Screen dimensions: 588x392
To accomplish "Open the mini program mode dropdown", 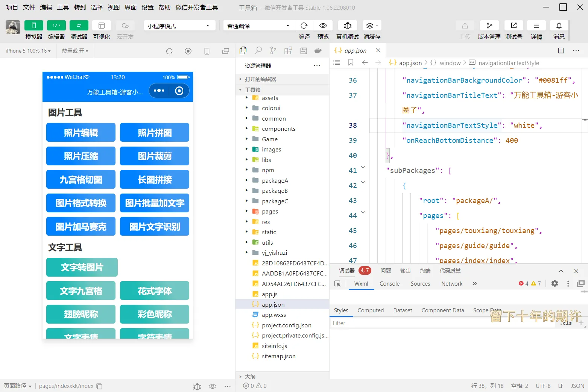I will pyautogui.click(x=179, y=26).
